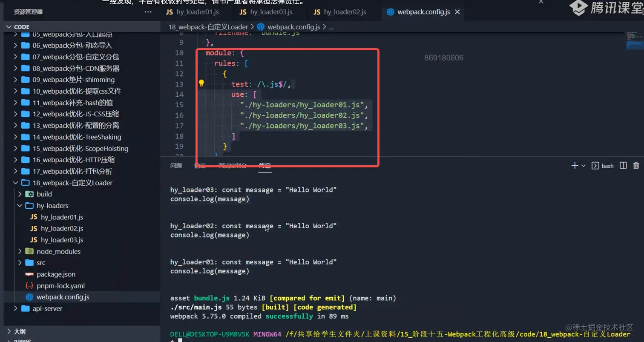Kill the terminal with the trash icon
Image resolution: width=644 pixels, height=342 pixels.
[x=636, y=165]
